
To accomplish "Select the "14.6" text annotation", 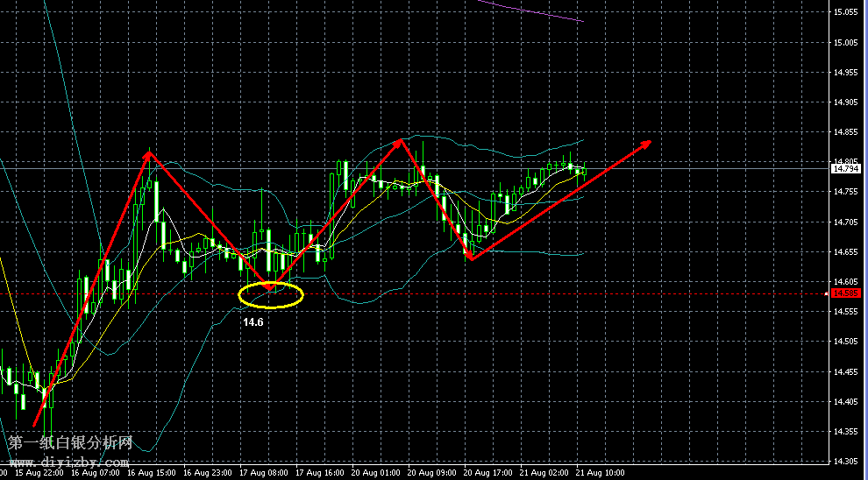I will [253, 322].
